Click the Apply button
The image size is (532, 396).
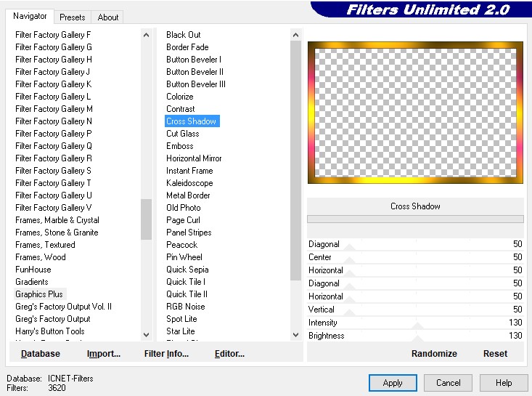pyautogui.click(x=393, y=382)
